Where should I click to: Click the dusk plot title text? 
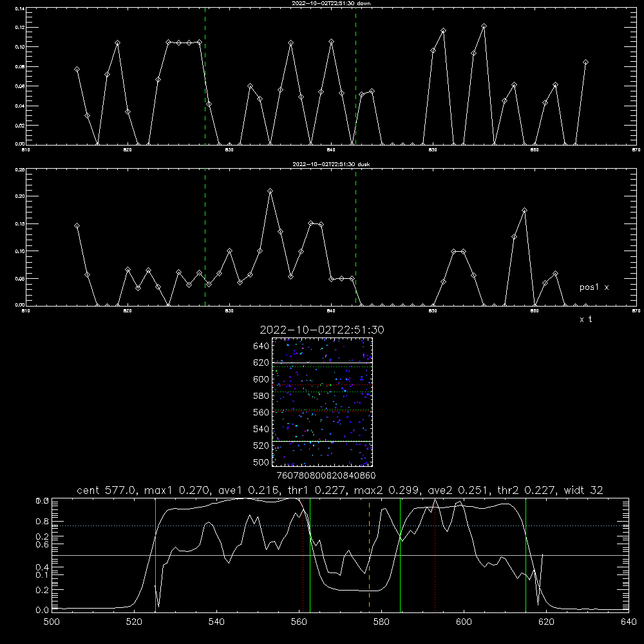(x=331, y=164)
